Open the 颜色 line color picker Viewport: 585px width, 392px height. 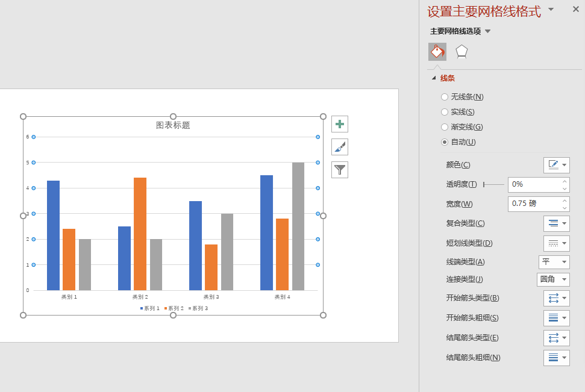(x=556, y=165)
